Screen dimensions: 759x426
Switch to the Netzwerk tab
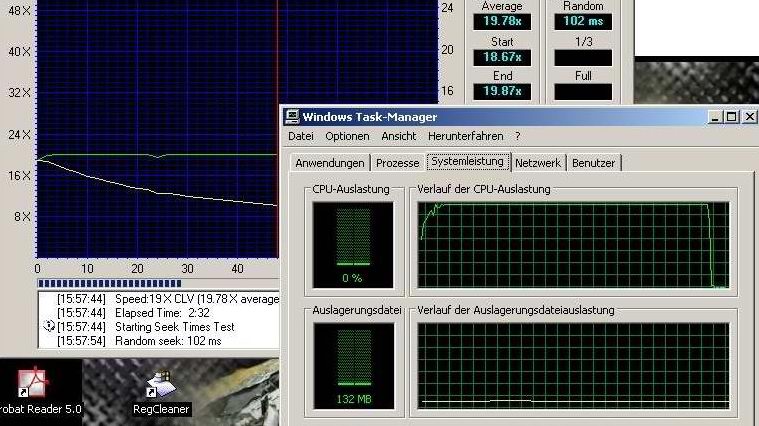point(538,163)
